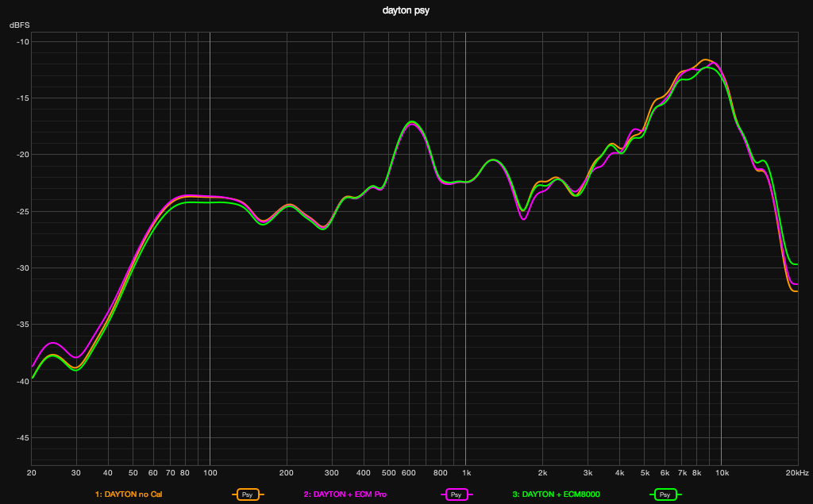Select legend entry 1: DAYTON no Cal
This screenshot has height=504, width=813.
129,494
